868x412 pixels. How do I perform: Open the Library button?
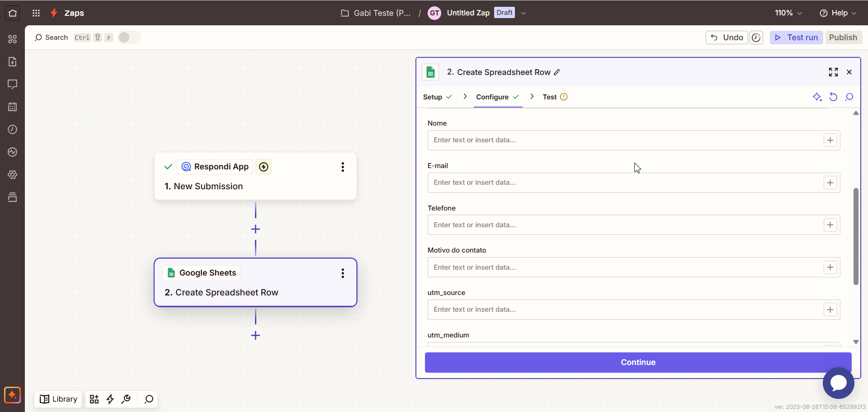pyautogui.click(x=58, y=399)
